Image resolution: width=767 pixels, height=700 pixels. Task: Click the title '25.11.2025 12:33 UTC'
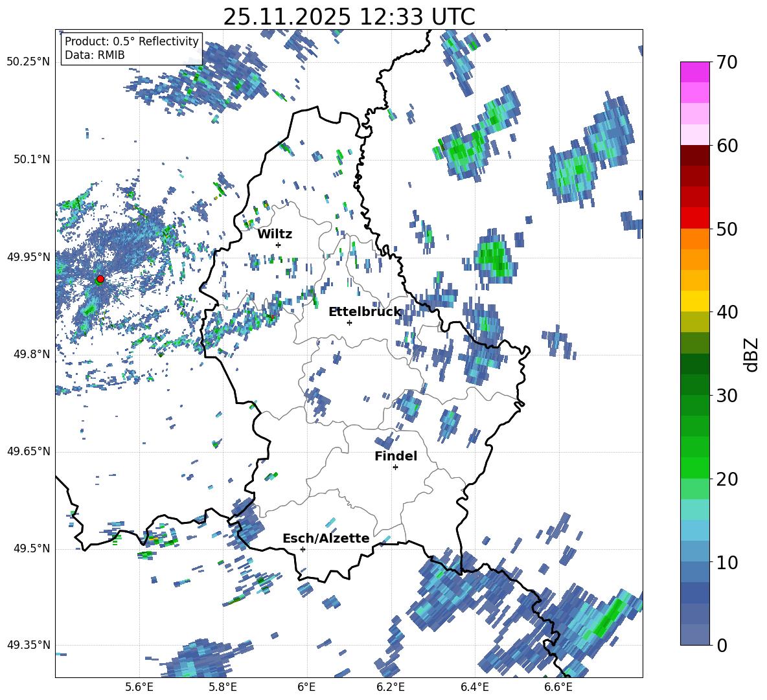tap(349, 17)
